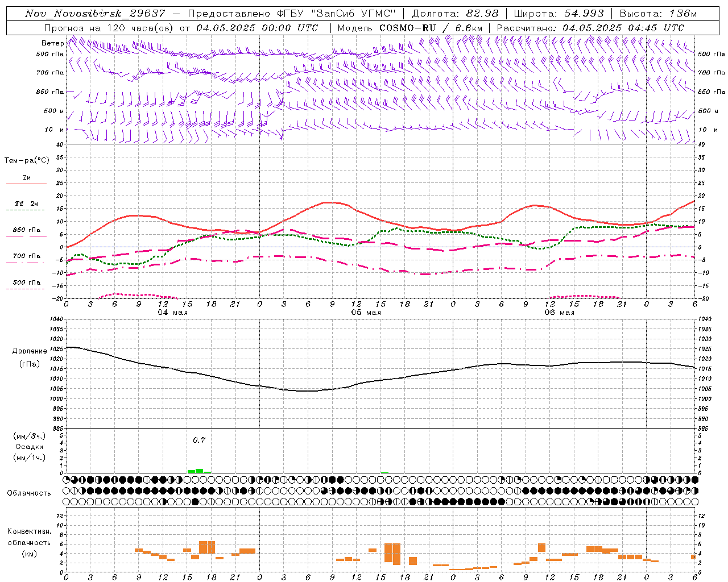This screenshot has width=728, height=582.
Task: Click the black pressure curve line
Action: click(380, 380)
